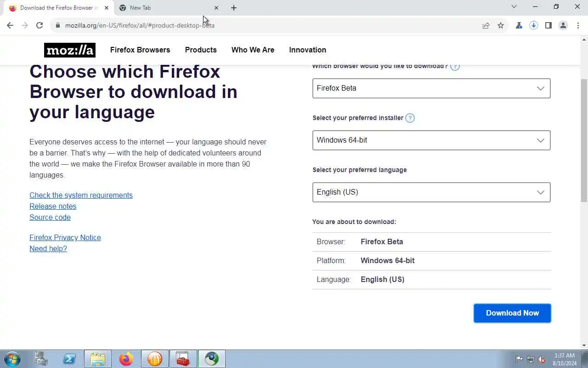Open the English (US) language dropdown
This screenshot has width=588, height=368.
pos(431,192)
